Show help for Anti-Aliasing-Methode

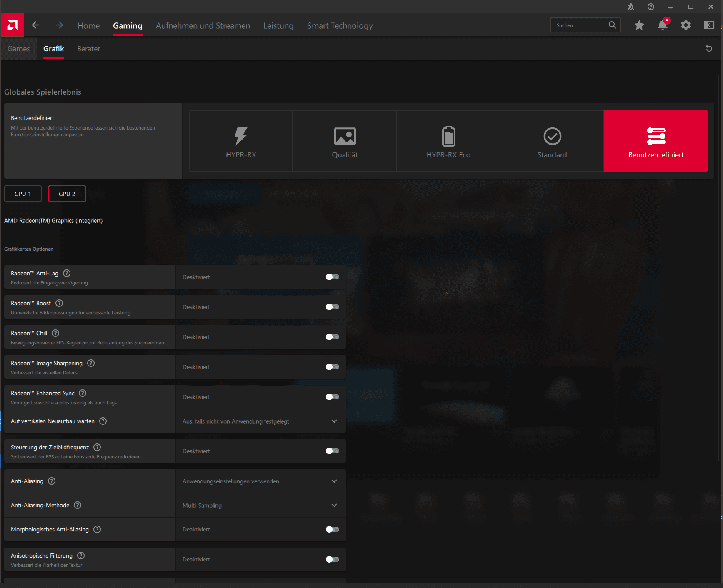point(78,505)
